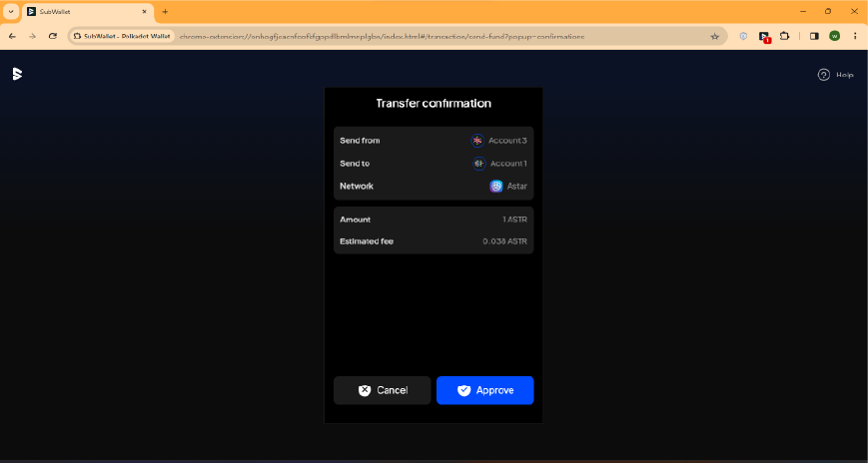The width and height of the screenshot is (868, 463).
Task: Open the tab search dropdown arrow
Action: coord(11,11)
